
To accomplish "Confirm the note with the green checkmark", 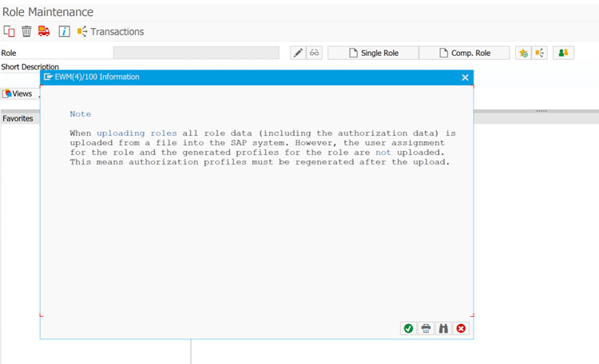I will coord(408,328).
